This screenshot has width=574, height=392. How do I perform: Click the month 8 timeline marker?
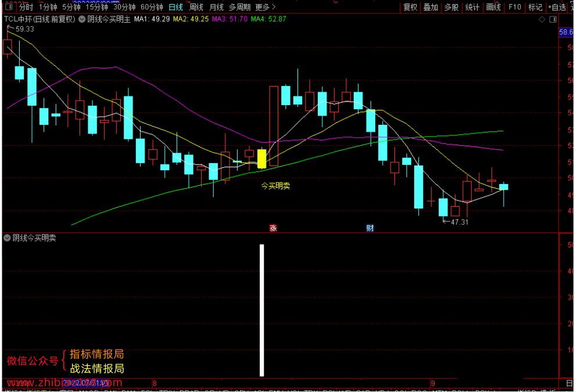pyautogui.click(x=155, y=384)
